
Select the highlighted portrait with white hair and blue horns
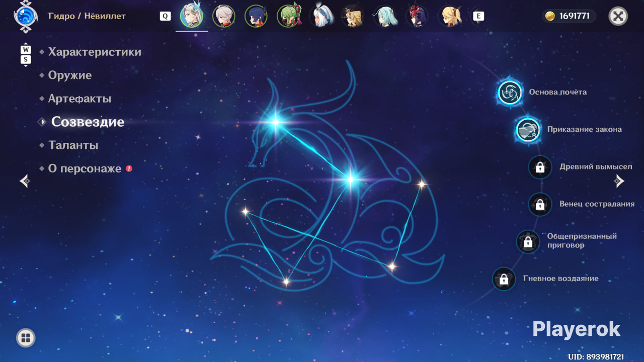tap(192, 17)
